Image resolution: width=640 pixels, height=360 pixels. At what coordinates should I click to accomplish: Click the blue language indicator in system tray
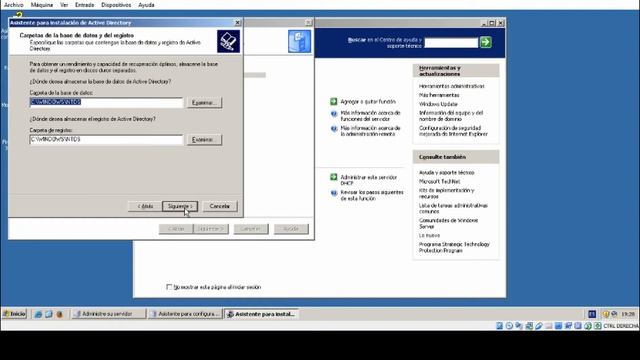[592, 314]
